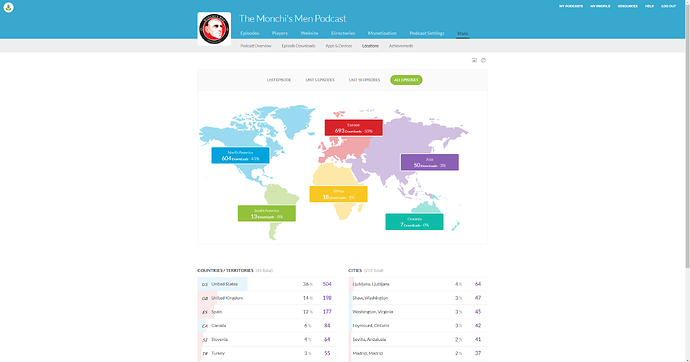Click the Canada country row

coord(267,325)
